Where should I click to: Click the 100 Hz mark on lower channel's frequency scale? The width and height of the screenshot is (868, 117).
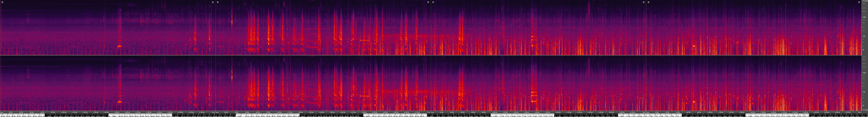coord(864,92)
